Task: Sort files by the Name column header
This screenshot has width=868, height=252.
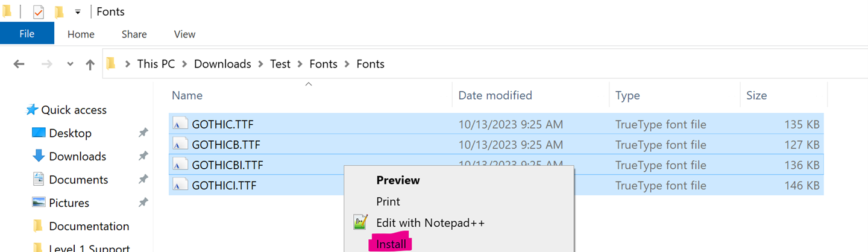Action: coord(187,95)
